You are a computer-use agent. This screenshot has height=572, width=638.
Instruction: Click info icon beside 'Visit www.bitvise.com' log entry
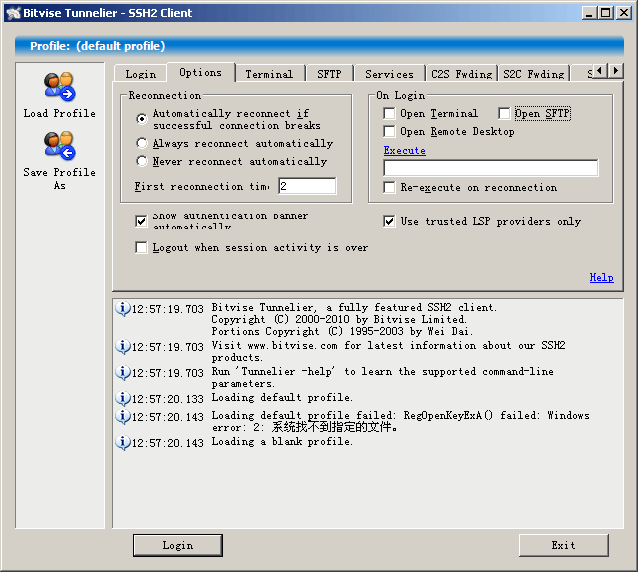(x=122, y=347)
